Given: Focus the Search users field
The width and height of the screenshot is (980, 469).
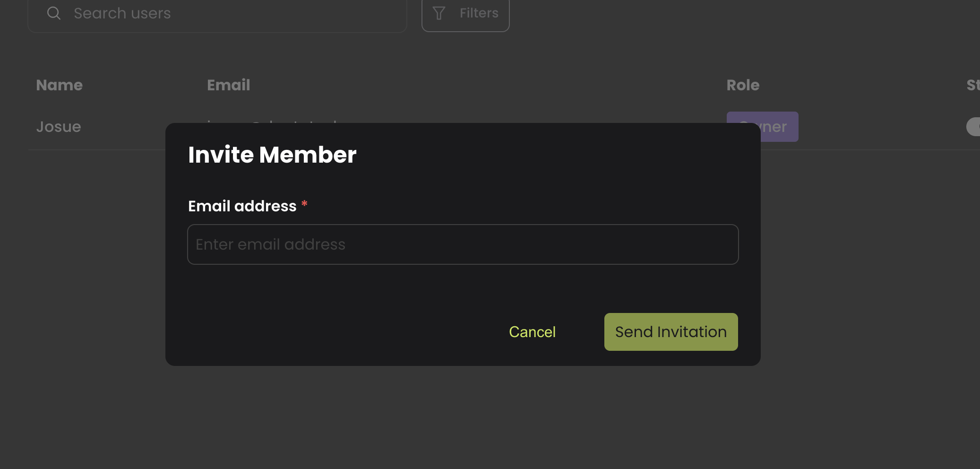Looking at the screenshot, I should pyautogui.click(x=236, y=13).
